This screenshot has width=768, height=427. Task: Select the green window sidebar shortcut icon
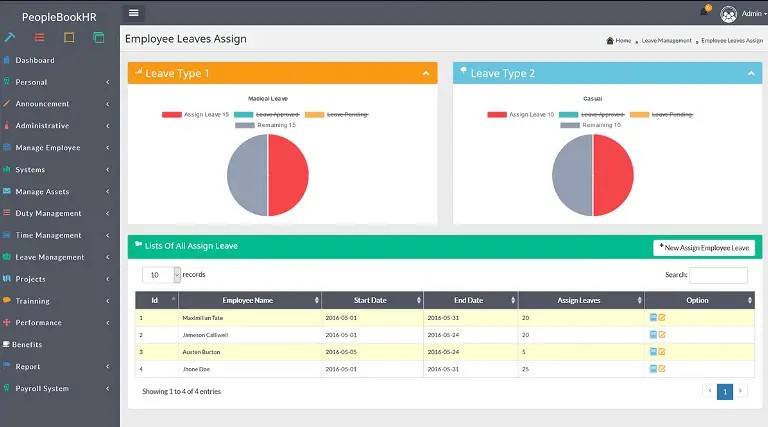[98, 37]
